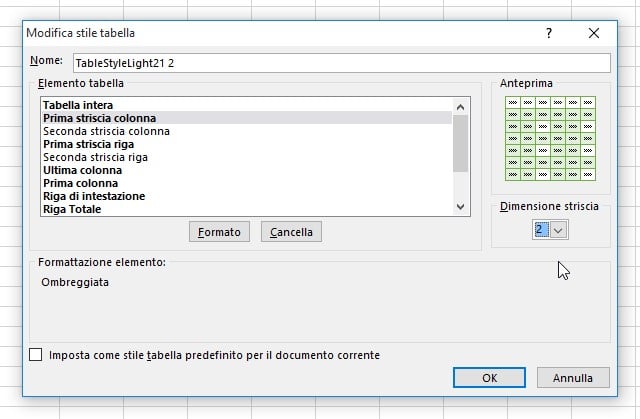The width and height of the screenshot is (640, 419).
Task: Click Annulla to cancel changes
Action: (x=573, y=378)
